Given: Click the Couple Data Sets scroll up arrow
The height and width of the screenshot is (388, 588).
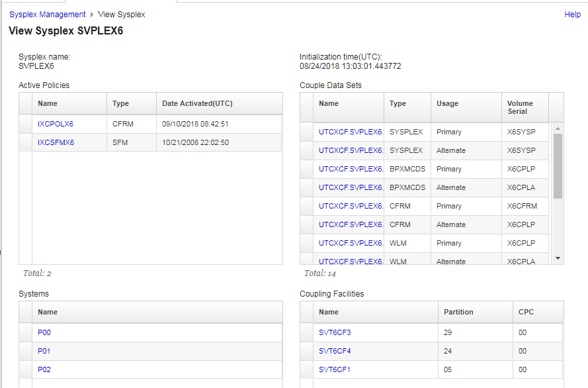Looking at the screenshot, I should (x=558, y=128).
